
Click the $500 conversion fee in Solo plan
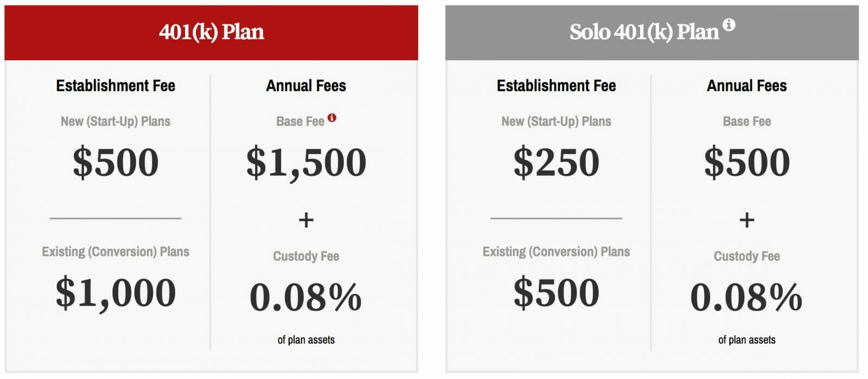556,292
